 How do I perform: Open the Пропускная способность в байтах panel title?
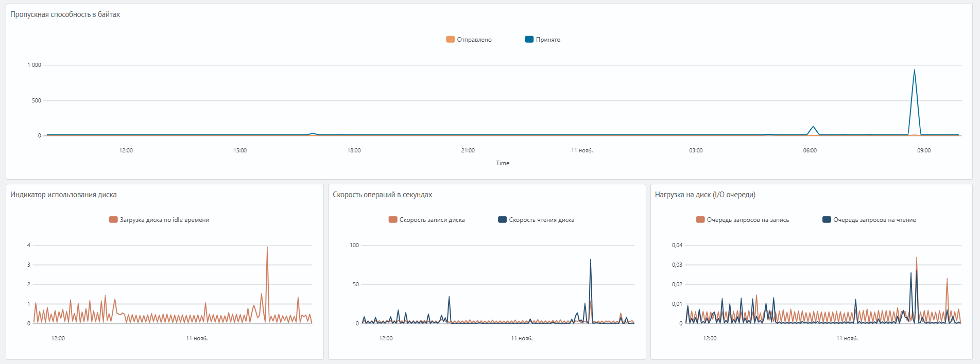point(65,14)
